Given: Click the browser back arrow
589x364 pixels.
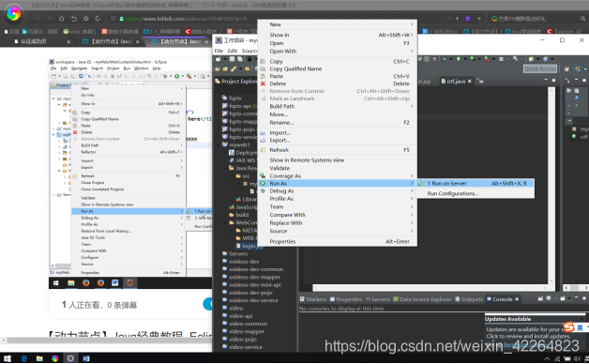Looking at the screenshot, I should 38,19.
